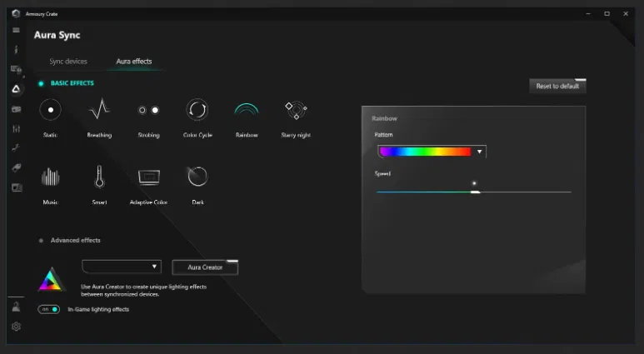Open the tag deals icon in sidebar

pos(16,167)
